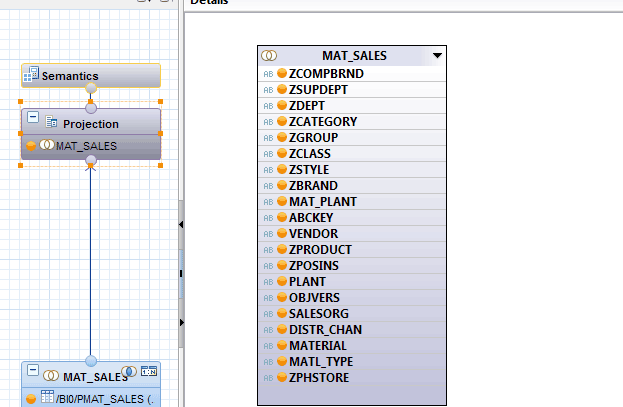
Task: Click AB datatype icon of OBJVERS
Action: (268, 298)
